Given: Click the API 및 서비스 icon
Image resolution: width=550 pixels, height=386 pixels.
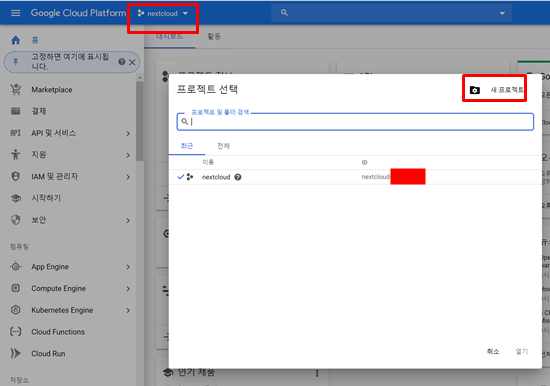Looking at the screenshot, I should coord(15,133).
